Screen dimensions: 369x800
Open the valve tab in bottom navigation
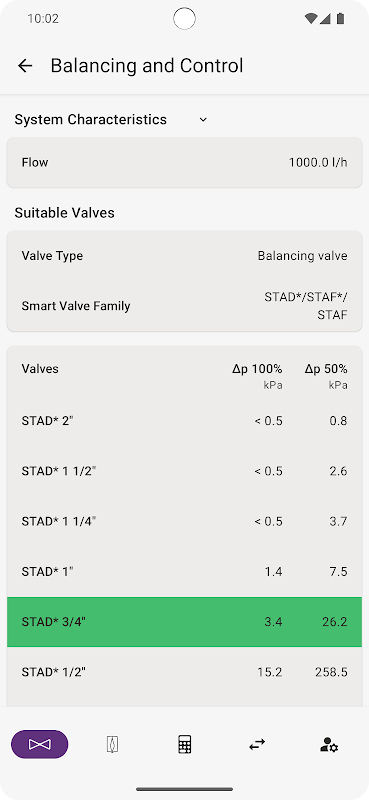coord(39,744)
